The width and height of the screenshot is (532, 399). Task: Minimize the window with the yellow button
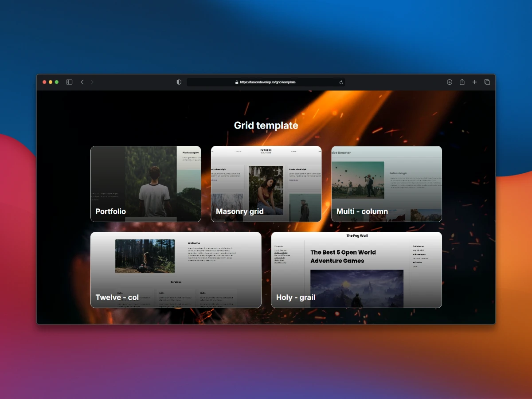(x=51, y=82)
